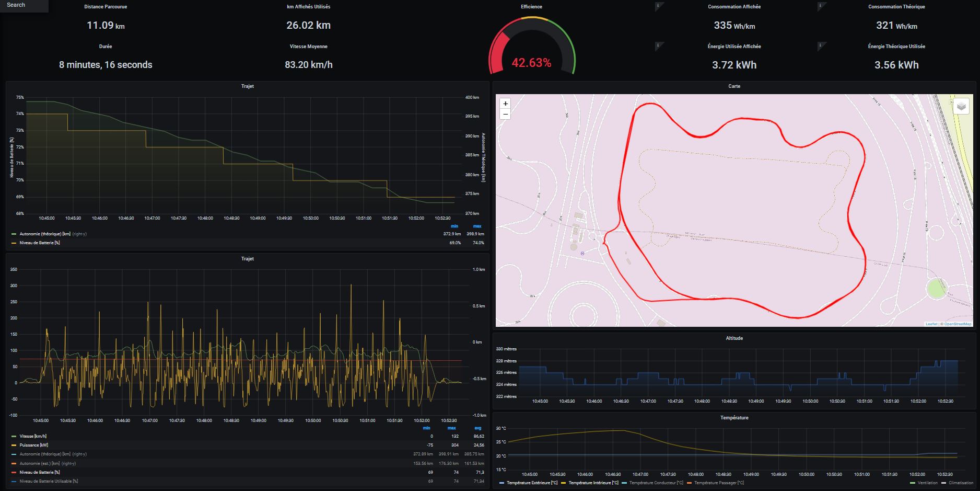Click the 335 Wh/km consumption value
The image size is (980, 491).
[x=734, y=25]
